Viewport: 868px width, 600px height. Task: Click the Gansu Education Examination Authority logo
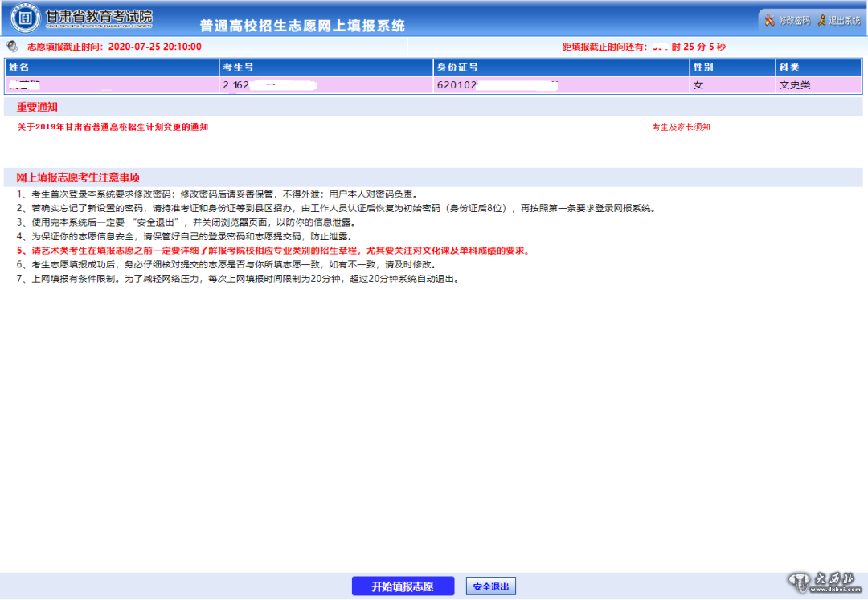(x=27, y=18)
